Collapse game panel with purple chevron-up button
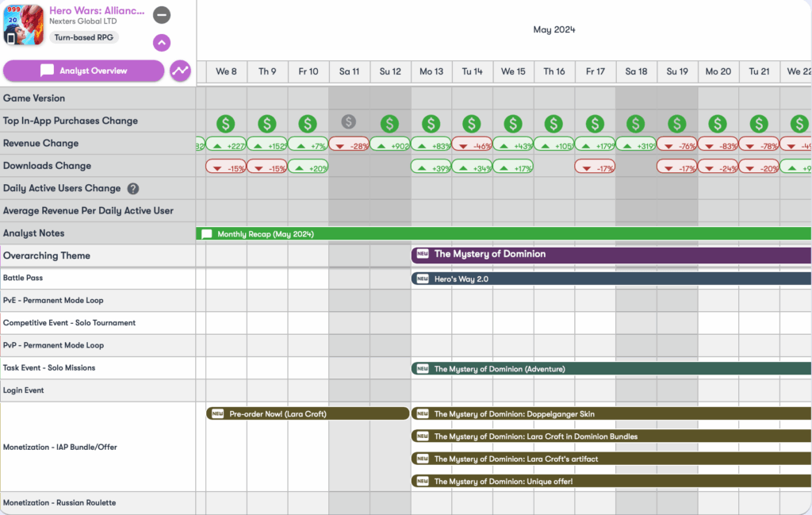The width and height of the screenshot is (812, 515). tap(162, 43)
